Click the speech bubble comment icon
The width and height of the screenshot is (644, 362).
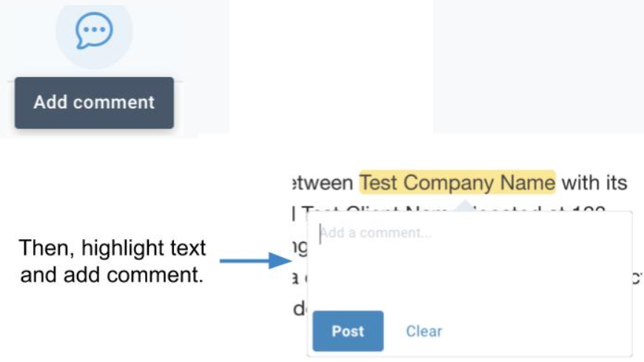94,30
